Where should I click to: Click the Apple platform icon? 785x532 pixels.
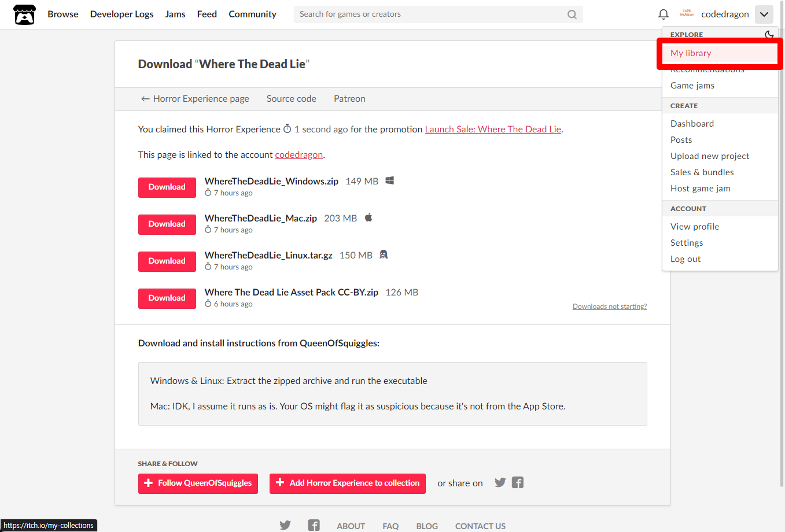pos(368,217)
